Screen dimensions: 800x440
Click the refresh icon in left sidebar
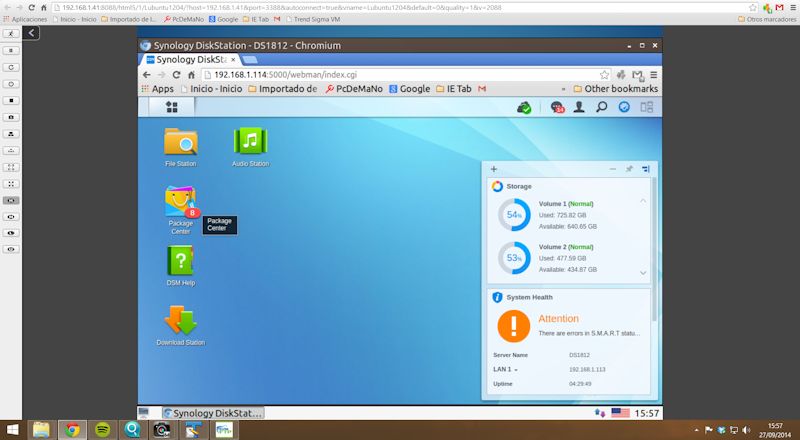[x=11, y=67]
